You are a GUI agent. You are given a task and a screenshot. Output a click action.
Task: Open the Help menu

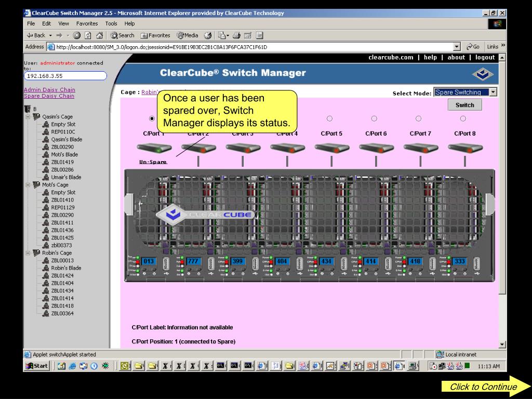pos(129,23)
